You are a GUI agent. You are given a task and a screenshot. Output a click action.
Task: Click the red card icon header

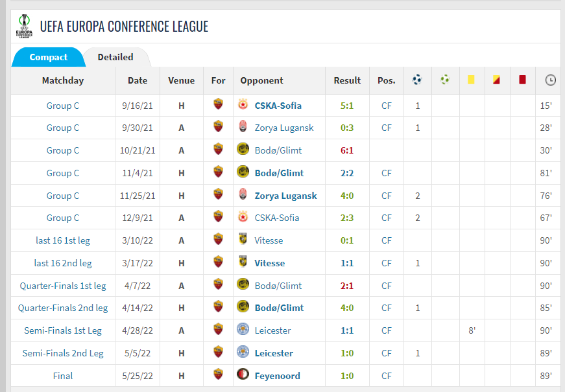pos(522,80)
